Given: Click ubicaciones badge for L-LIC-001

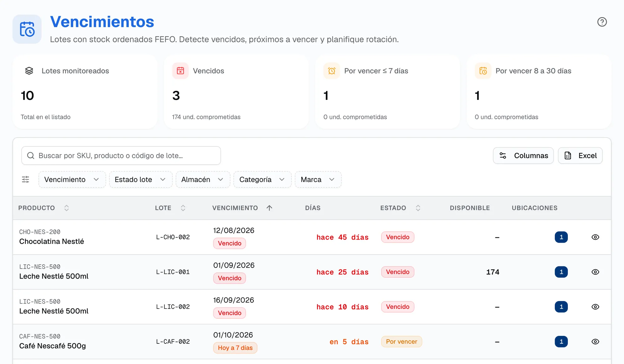Looking at the screenshot, I should [x=561, y=272].
